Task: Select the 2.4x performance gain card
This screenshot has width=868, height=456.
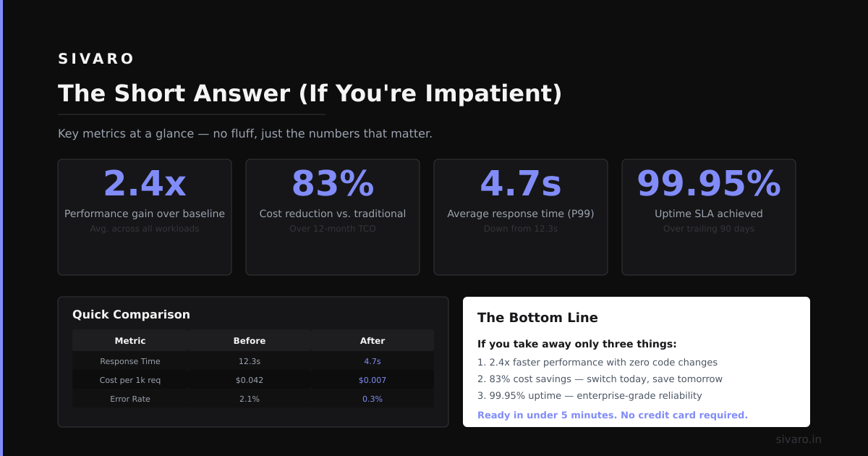Action: click(145, 217)
